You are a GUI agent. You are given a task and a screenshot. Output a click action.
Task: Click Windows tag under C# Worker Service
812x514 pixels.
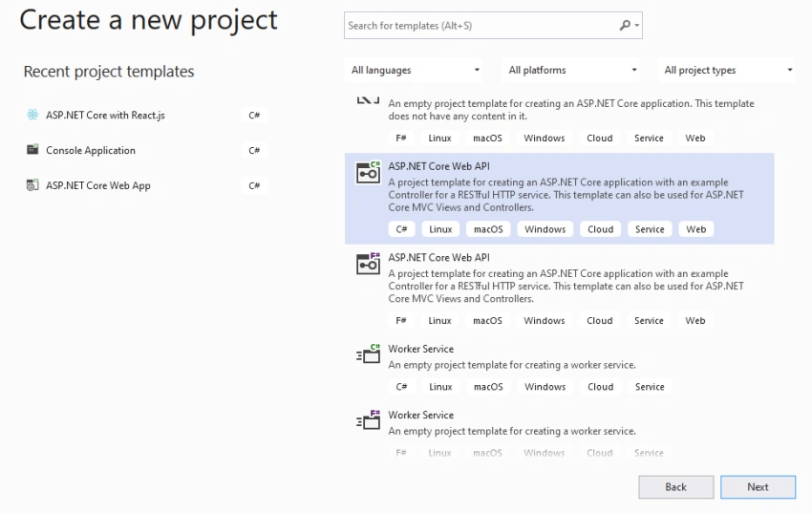545,387
